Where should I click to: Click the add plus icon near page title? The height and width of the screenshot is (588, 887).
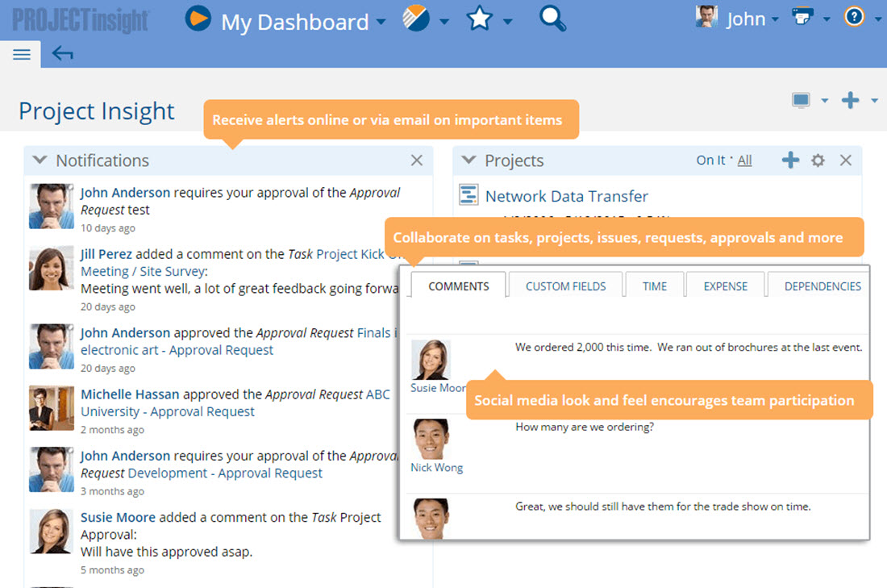(850, 100)
